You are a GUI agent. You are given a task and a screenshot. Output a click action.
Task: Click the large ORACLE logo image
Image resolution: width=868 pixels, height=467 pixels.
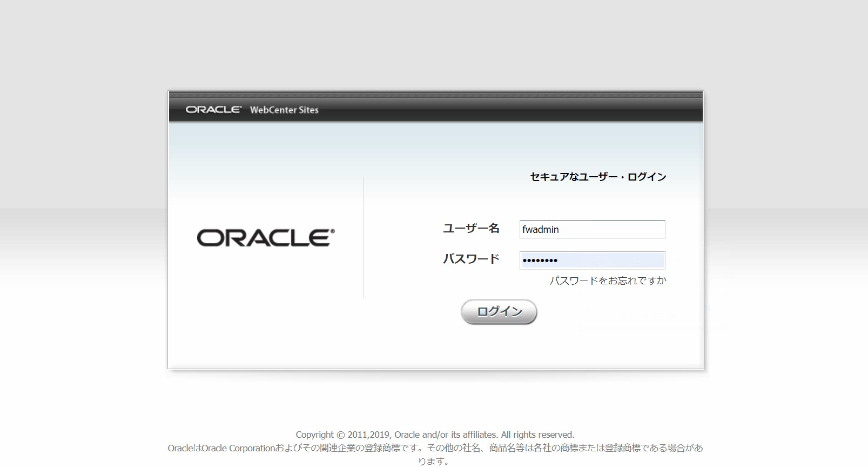tap(266, 238)
